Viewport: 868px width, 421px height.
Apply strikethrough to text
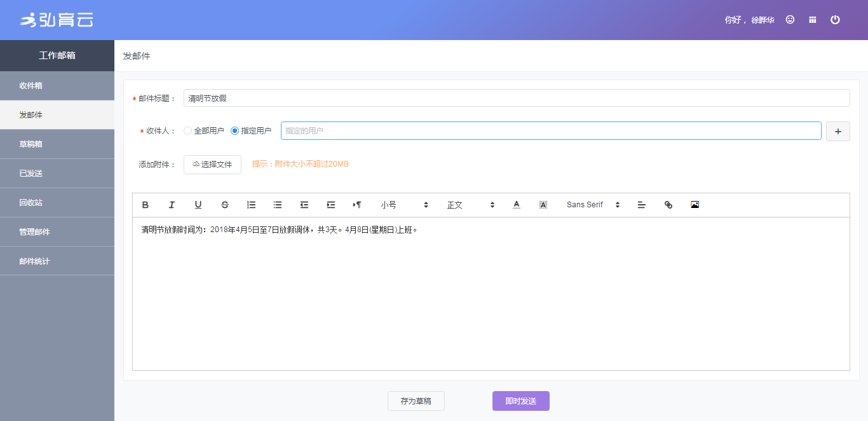(x=225, y=205)
